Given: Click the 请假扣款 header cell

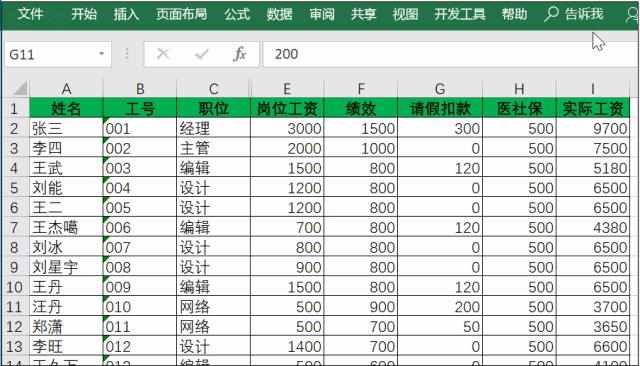Looking at the screenshot, I should point(440,108).
